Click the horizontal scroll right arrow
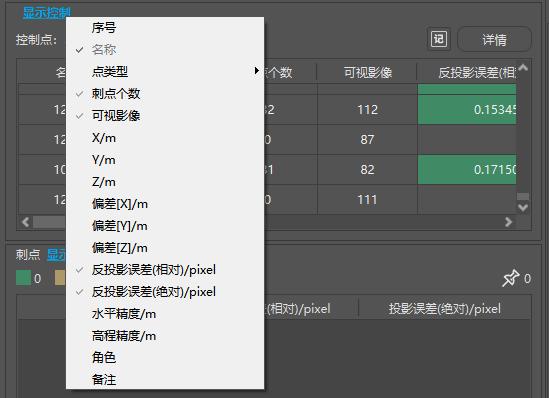 click(x=508, y=222)
